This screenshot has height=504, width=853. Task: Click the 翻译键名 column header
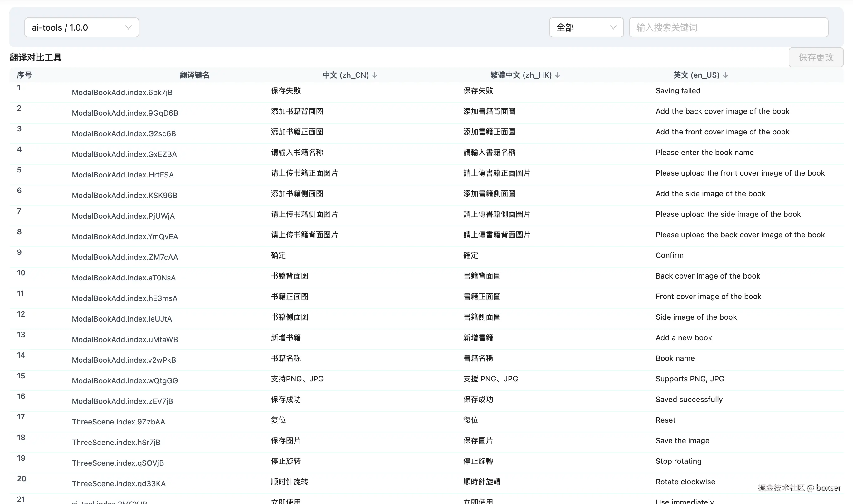click(194, 75)
